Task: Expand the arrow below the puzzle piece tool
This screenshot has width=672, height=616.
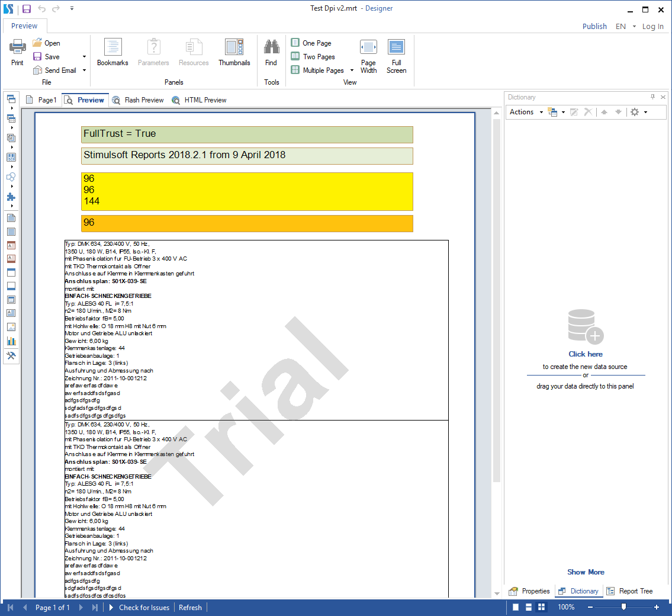Action: click(x=12, y=206)
